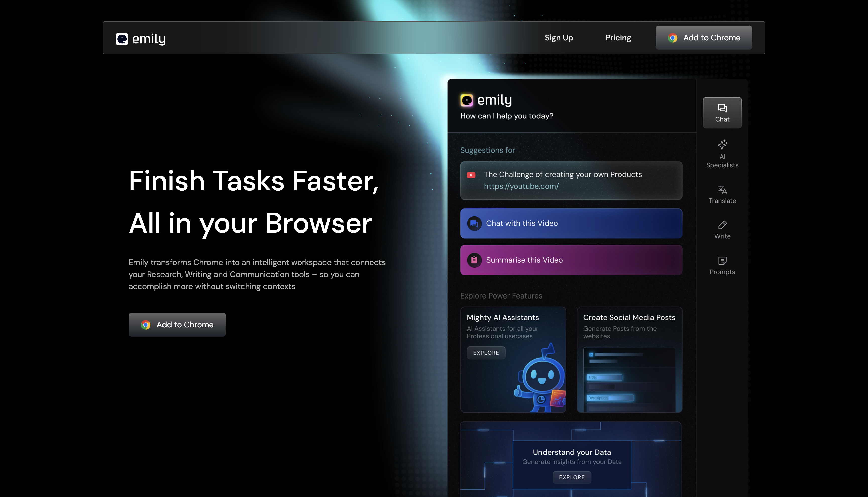Click the social post form preview image
This screenshot has height=497, width=868.
[629, 380]
